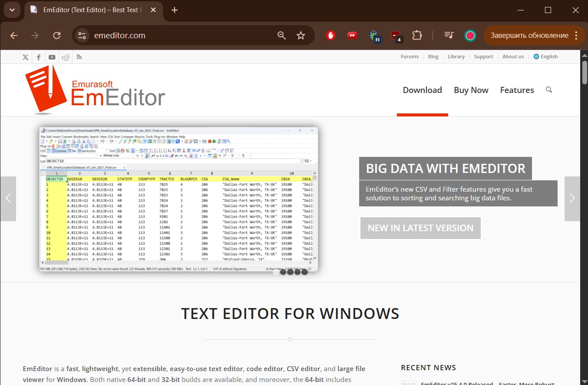Screen dimensions: 588x385
Task: Click the bold 'CSV editor' text
Action: [303, 369]
